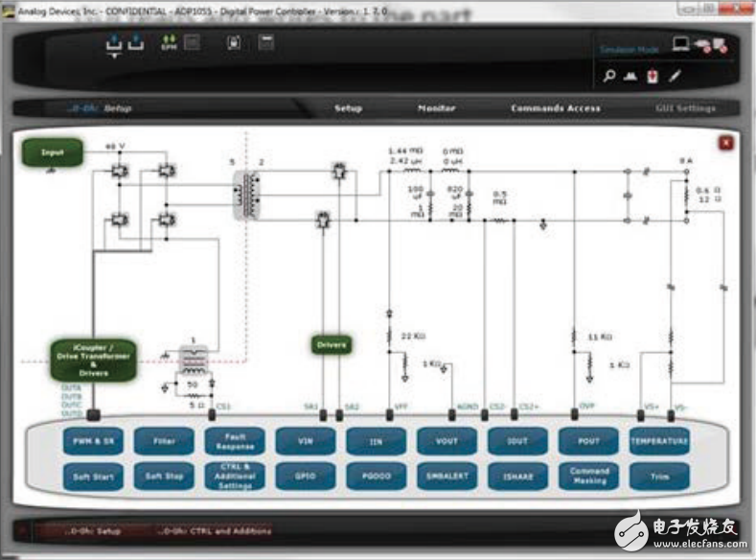Image resolution: width=756 pixels, height=560 pixels.
Task: Click the computer icon next to Simulation Mode
Action: (681, 43)
